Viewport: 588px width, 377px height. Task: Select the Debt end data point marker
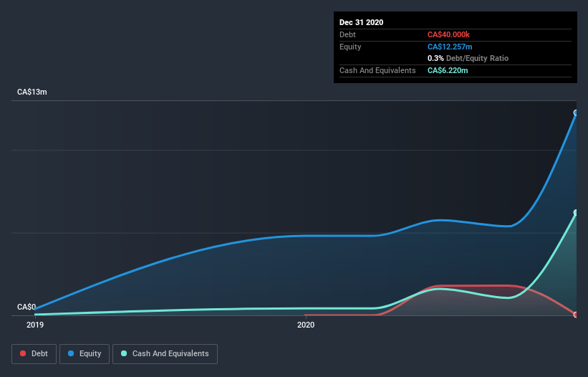(x=576, y=315)
